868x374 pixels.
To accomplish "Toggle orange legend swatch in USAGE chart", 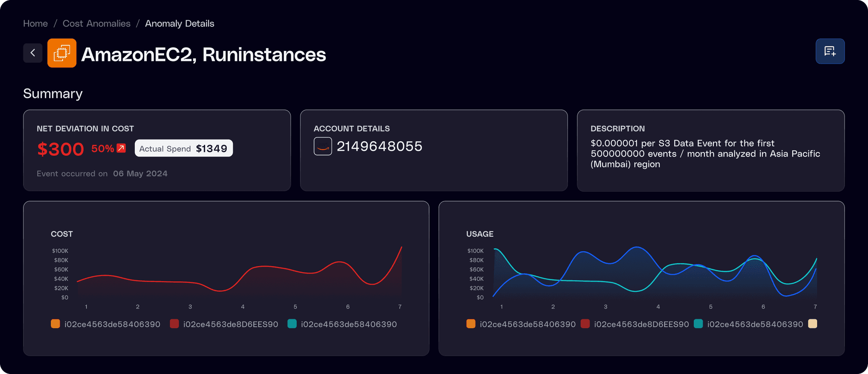I will pyautogui.click(x=471, y=324).
